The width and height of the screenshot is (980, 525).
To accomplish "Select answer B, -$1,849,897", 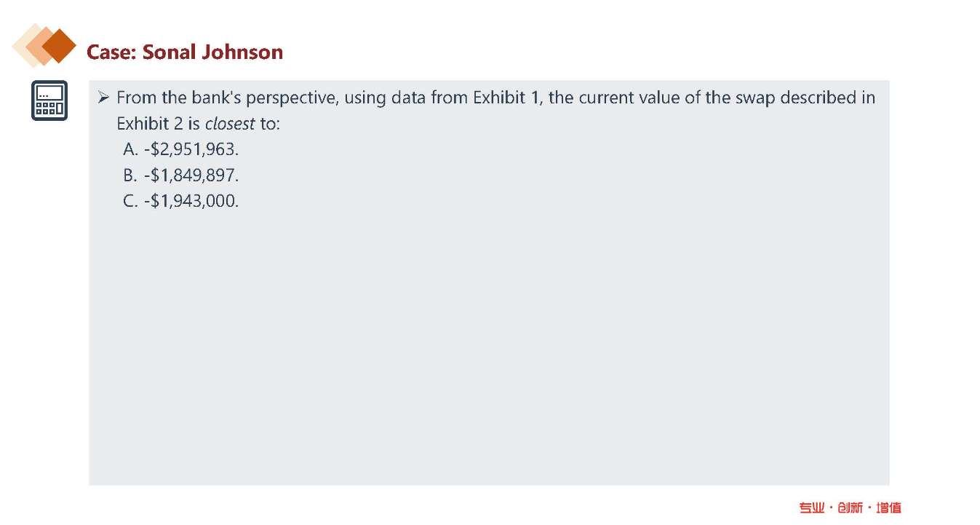I will (181, 175).
